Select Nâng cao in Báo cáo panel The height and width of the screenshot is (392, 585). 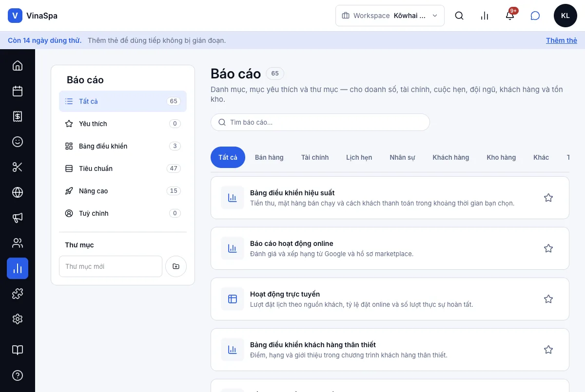click(x=123, y=191)
